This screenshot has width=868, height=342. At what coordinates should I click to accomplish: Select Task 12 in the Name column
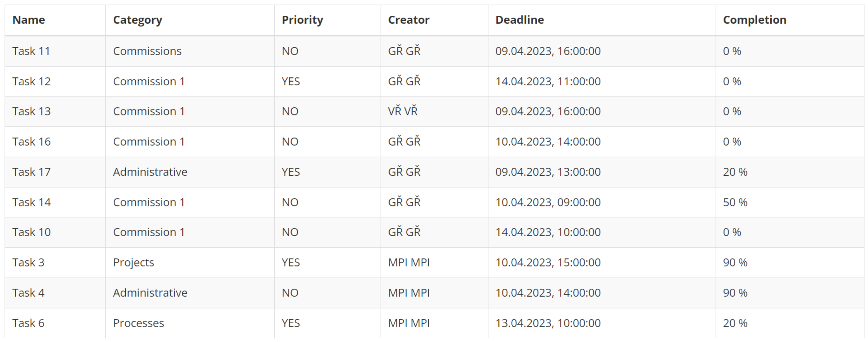[31, 82]
